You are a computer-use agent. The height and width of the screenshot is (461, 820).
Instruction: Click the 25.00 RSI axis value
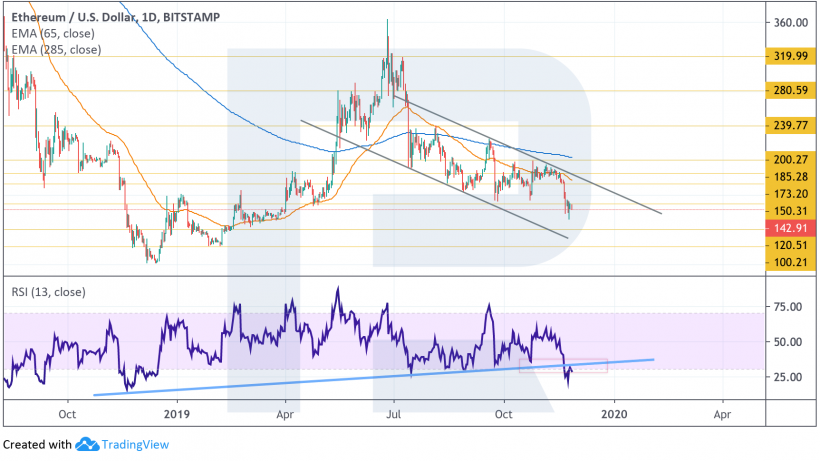point(780,377)
